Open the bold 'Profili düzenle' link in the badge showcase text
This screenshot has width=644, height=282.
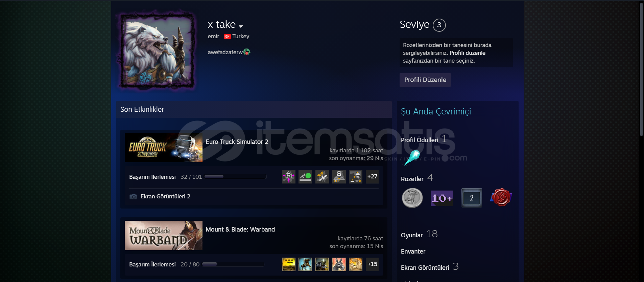tap(468, 53)
